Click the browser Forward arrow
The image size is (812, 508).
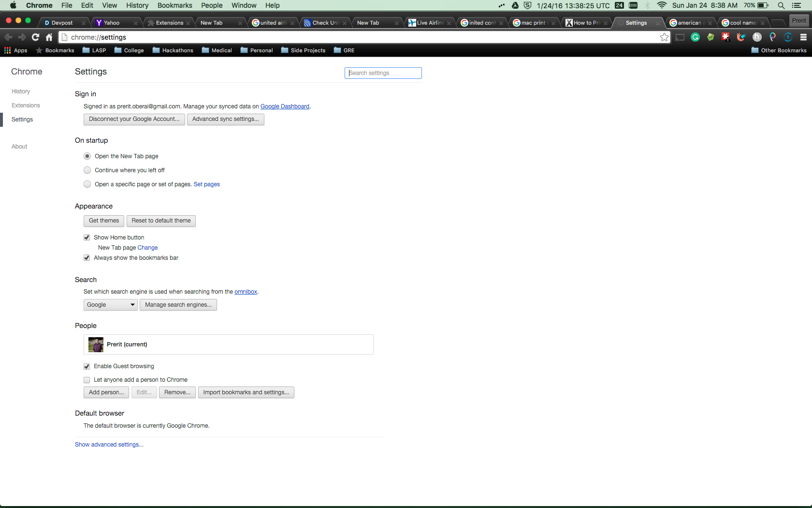tap(22, 37)
